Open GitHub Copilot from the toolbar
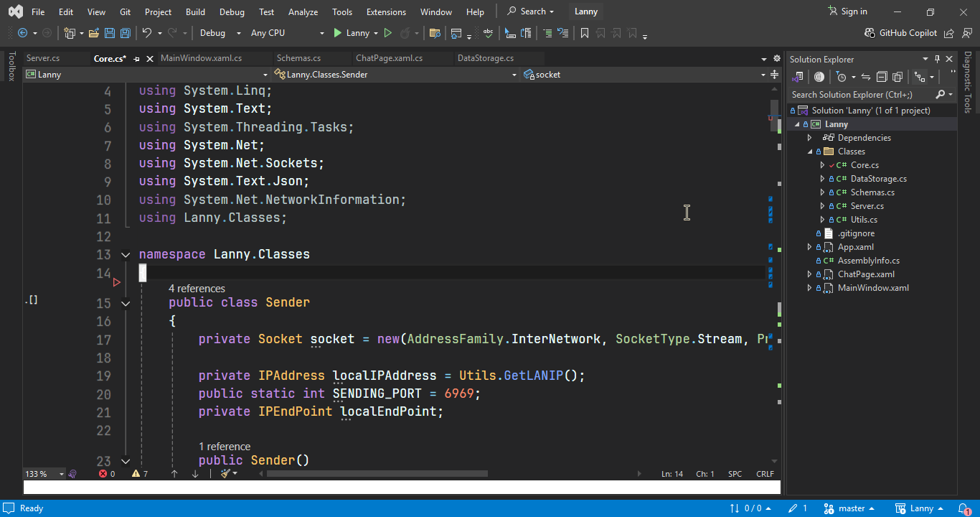The width and height of the screenshot is (980, 517). point(902,33)
